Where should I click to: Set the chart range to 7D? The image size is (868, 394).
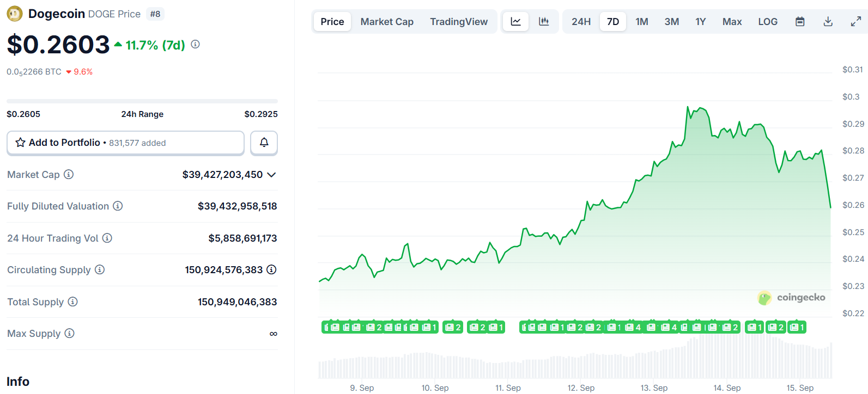[613, 22]
